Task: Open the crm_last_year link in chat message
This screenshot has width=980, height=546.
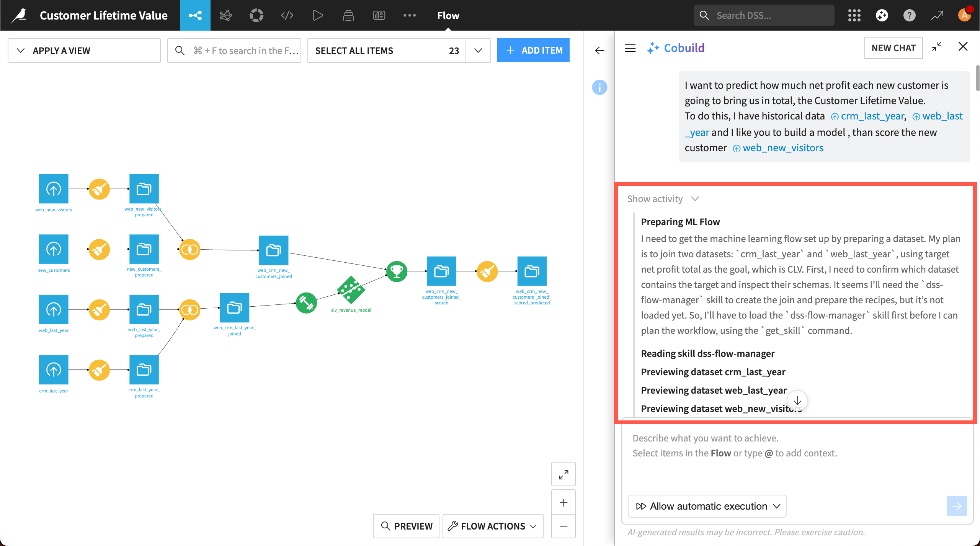Action: [868, 116]
